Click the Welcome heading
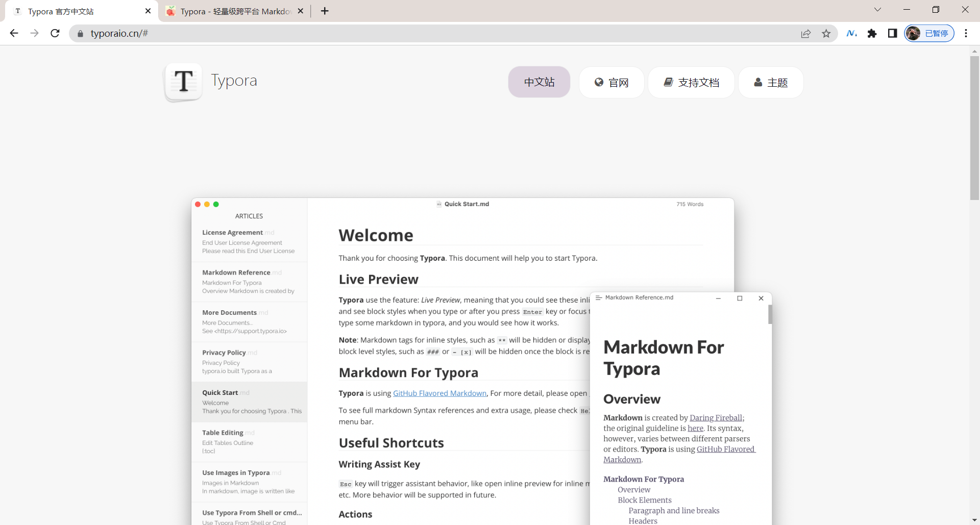The width and height of the screenshot is (980, 525). pyautogui.click(x=376, y=235)
